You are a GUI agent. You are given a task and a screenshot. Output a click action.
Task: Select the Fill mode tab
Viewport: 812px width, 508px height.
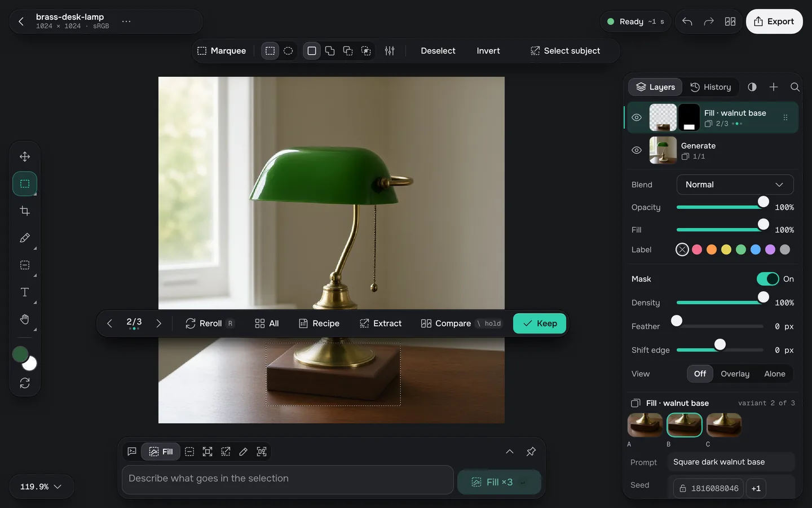tap(161, 452)
